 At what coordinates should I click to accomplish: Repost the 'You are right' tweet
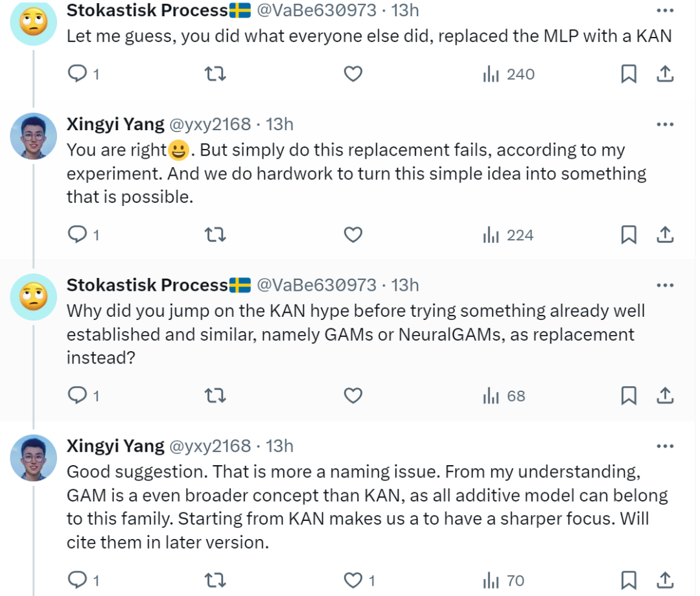coord(215,235)
